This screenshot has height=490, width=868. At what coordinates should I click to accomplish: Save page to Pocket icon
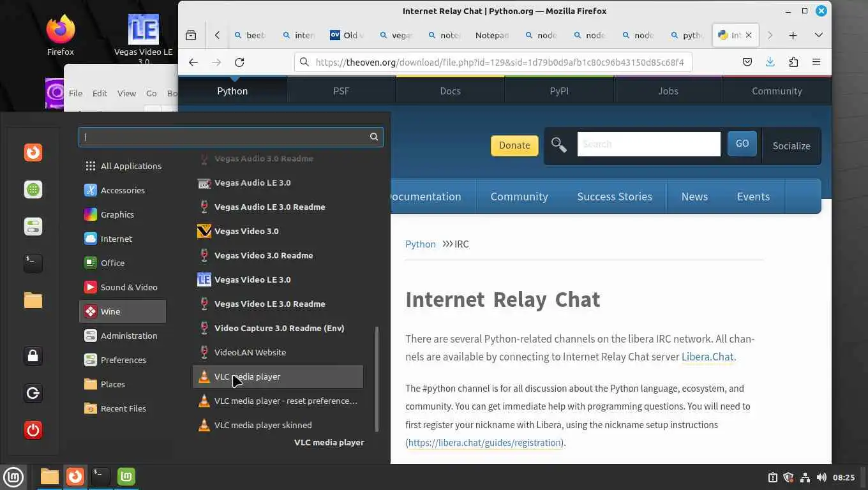(747, 62)
